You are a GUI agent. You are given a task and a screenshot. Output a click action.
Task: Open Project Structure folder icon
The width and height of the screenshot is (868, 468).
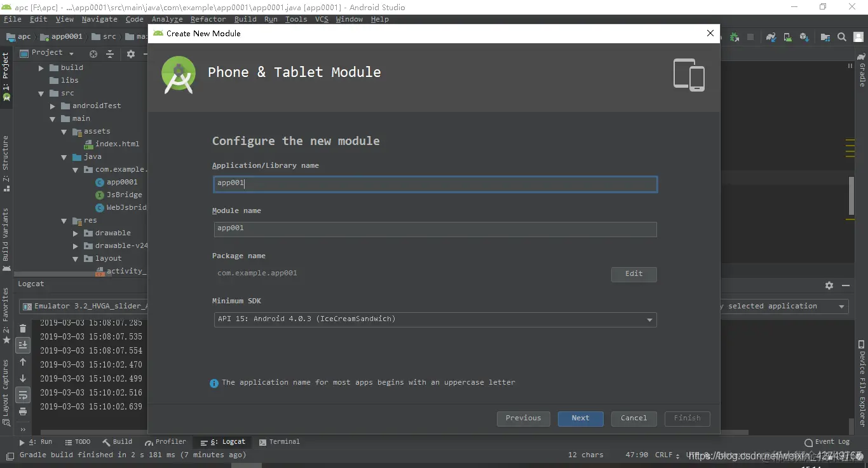(825, 38)
